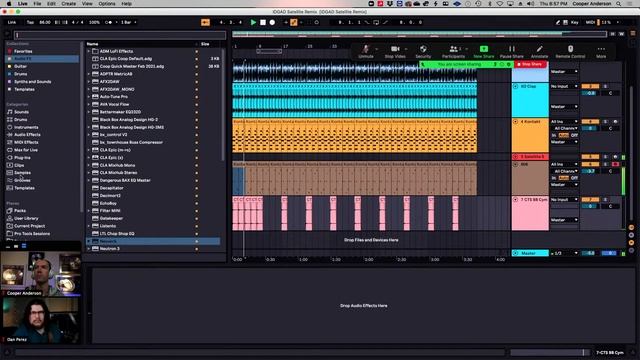Select Favorites collection in browser

click(23, 51)
